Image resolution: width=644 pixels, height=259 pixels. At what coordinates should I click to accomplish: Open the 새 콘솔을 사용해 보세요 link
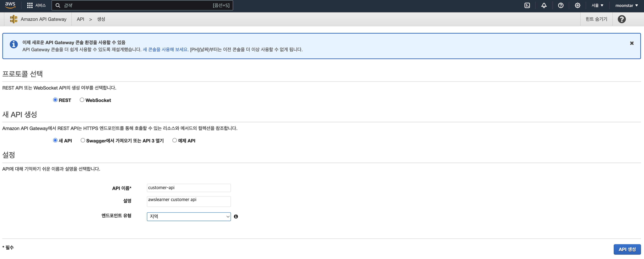tap(166, 49)
